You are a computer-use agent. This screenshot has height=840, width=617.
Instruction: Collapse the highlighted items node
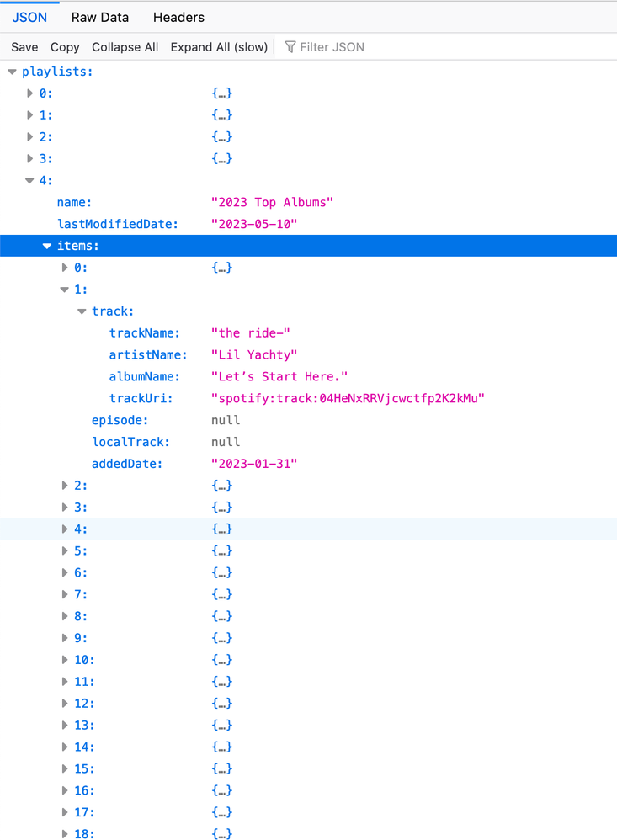(x=47, y=246)
